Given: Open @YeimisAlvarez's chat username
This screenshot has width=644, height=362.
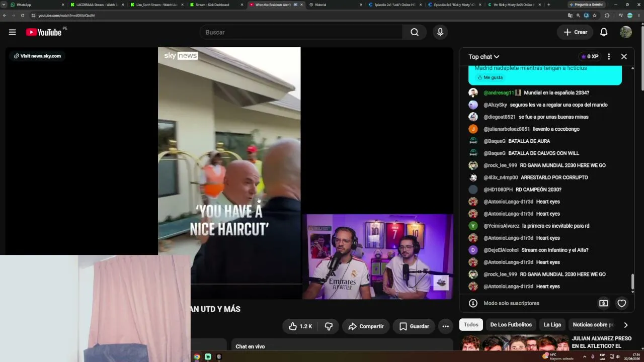Looking at the screenshot, I should coord(501,226).
